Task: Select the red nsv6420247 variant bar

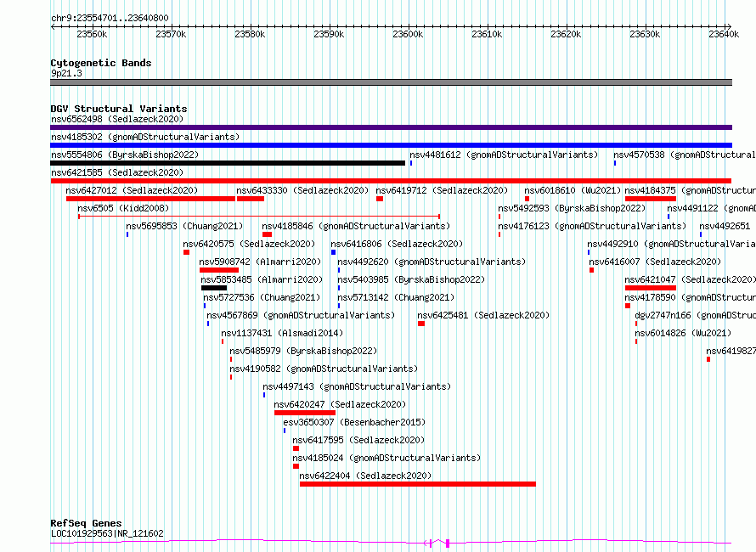Action: coord(305,413)
